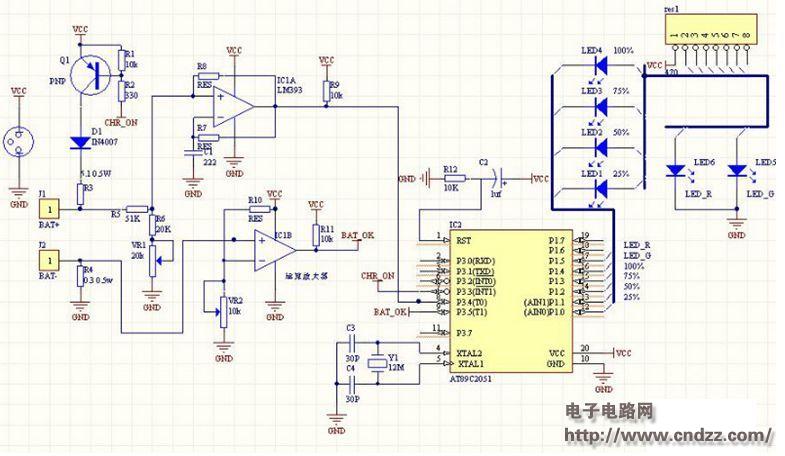
Task: Select the IC1A comparator triangle
Action: (233, 106)
